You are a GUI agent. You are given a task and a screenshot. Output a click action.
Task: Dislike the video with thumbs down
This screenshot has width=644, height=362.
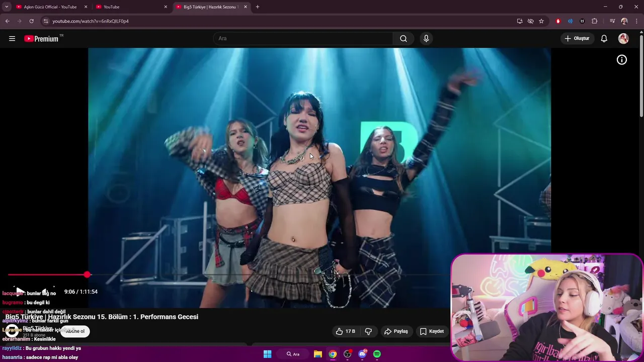(368, 331)
